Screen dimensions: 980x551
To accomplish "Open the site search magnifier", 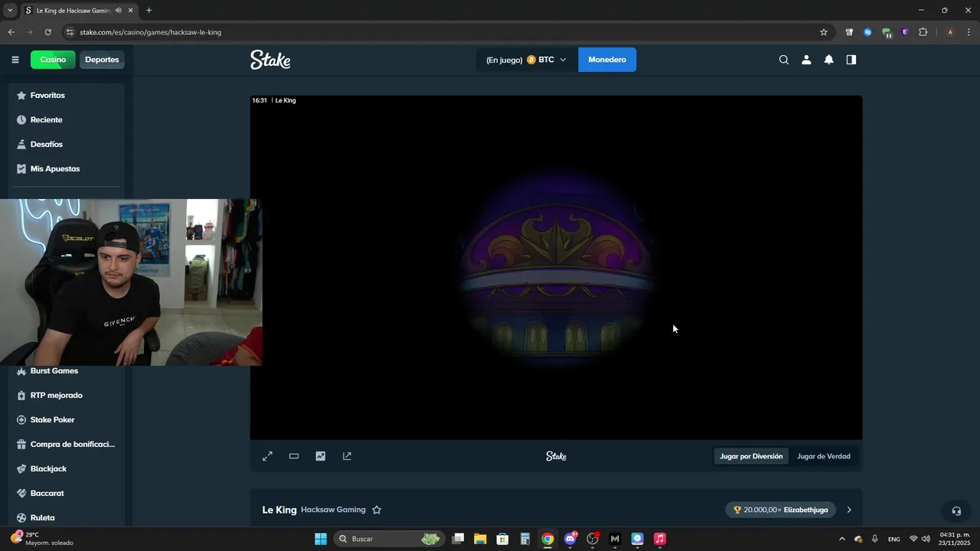I will 784,60.
